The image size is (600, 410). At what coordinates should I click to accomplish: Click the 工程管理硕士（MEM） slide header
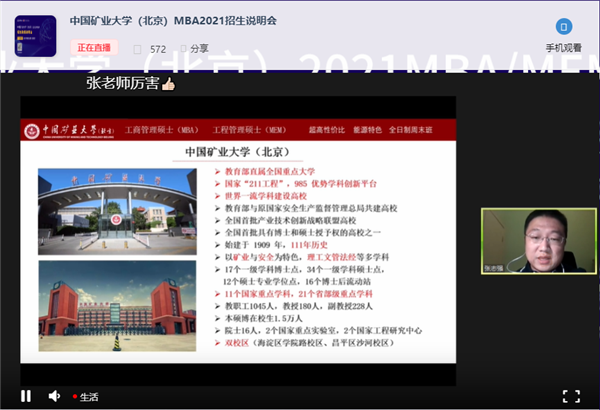[249, 130]
